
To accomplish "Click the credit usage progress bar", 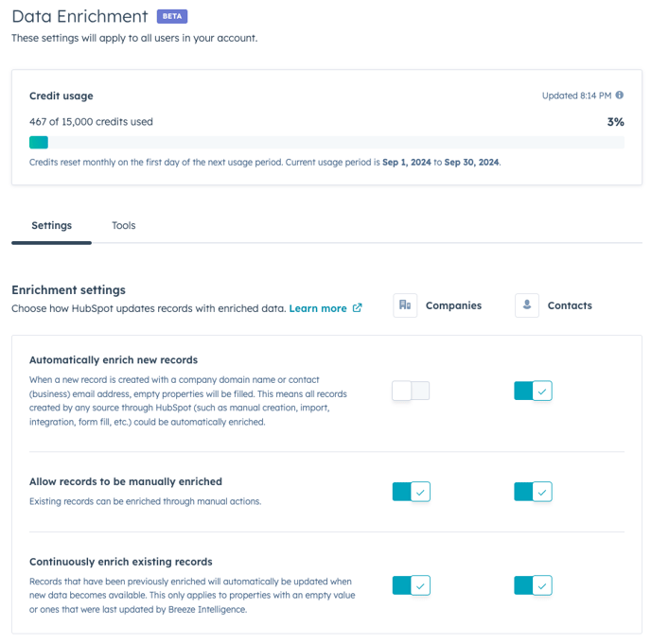I will point(326,143).
